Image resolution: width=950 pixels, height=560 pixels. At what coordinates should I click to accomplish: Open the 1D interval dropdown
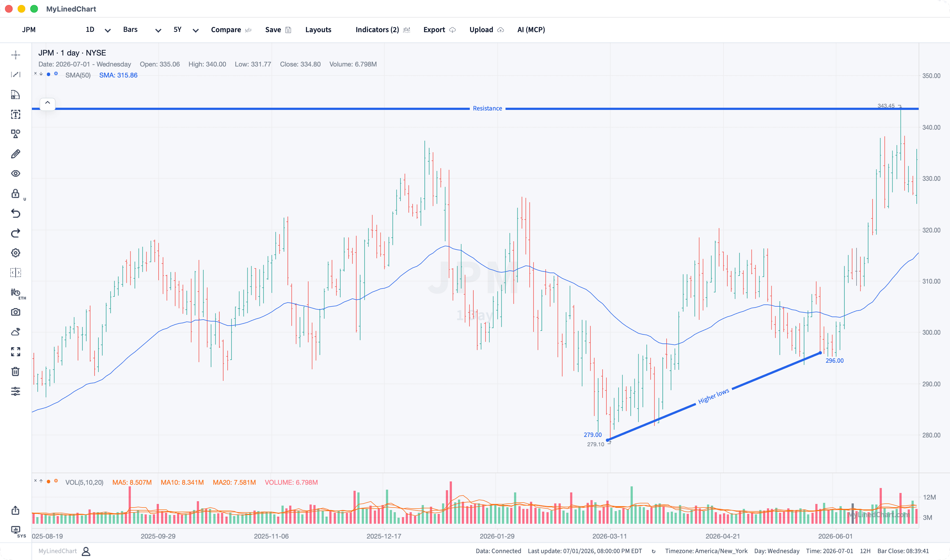click(x=98, y=30)
